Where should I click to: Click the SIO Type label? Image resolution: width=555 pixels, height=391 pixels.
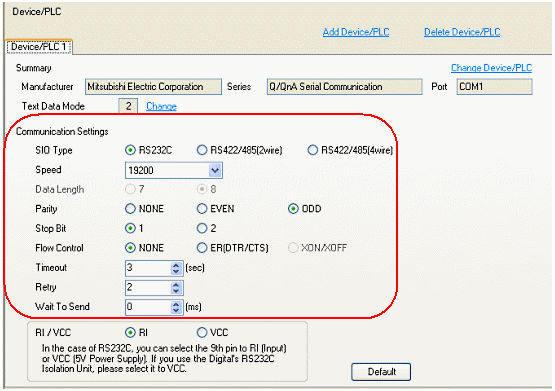click(54, 150)
